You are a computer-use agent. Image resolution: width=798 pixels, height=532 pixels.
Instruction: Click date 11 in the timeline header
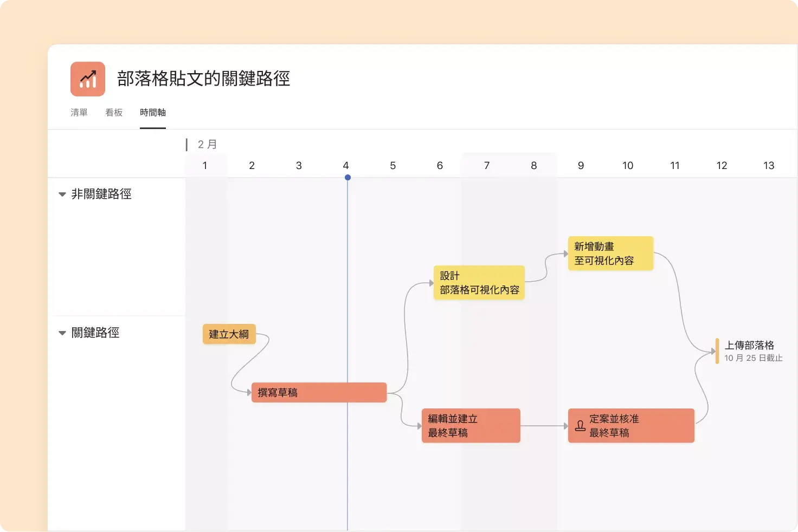coord(675,165)
